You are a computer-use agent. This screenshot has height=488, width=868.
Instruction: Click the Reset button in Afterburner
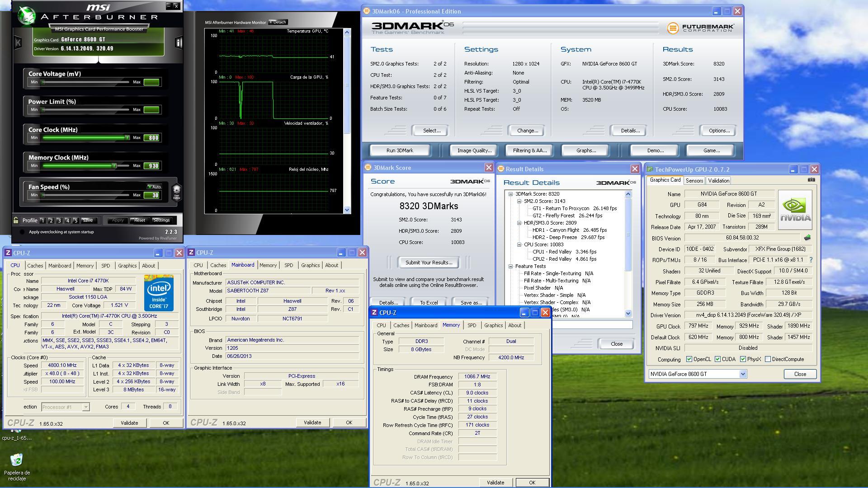139,221
